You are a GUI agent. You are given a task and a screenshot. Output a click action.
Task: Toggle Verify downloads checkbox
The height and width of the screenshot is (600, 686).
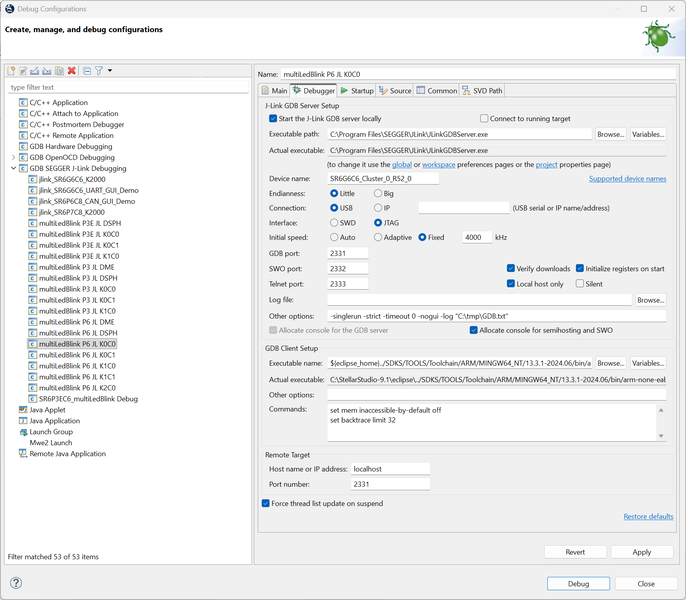[x=511, y=268]
